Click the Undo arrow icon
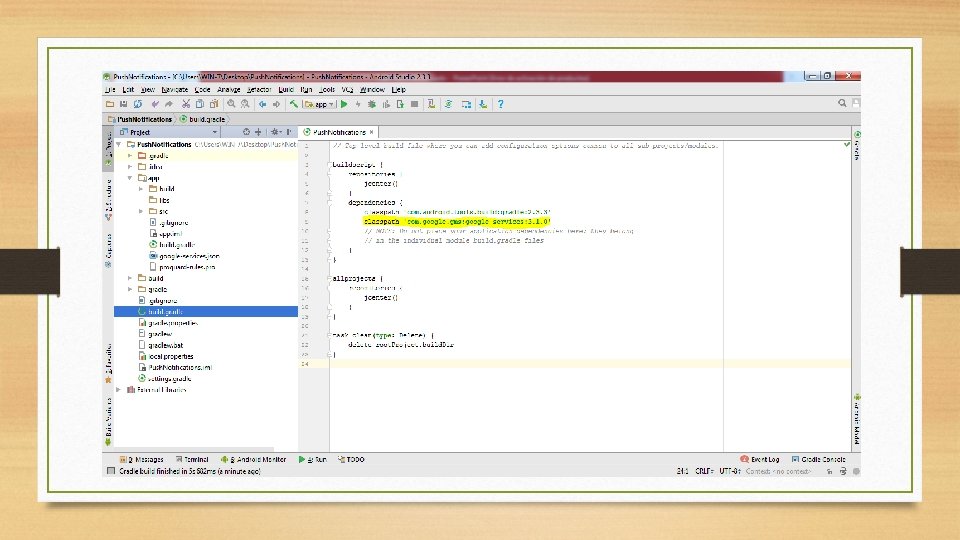Image resolution: width=960 pixels, height=540 pixels. coord(155,105)
